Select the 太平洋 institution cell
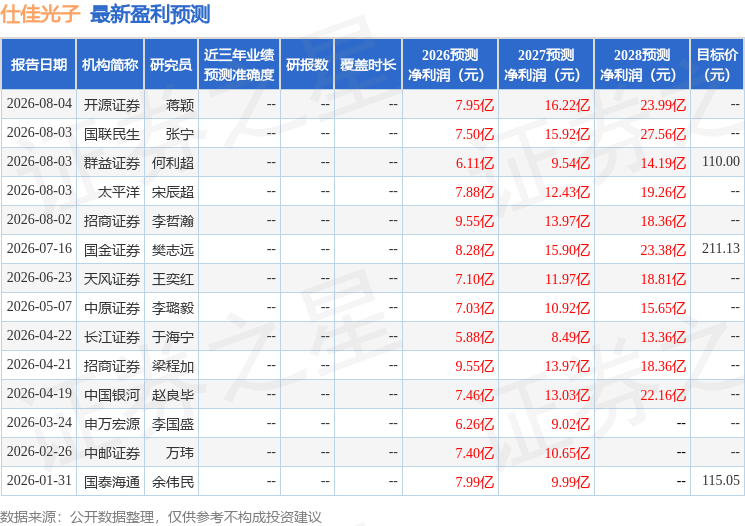Screen dimensions: 745x526 [x=119, y=192]
